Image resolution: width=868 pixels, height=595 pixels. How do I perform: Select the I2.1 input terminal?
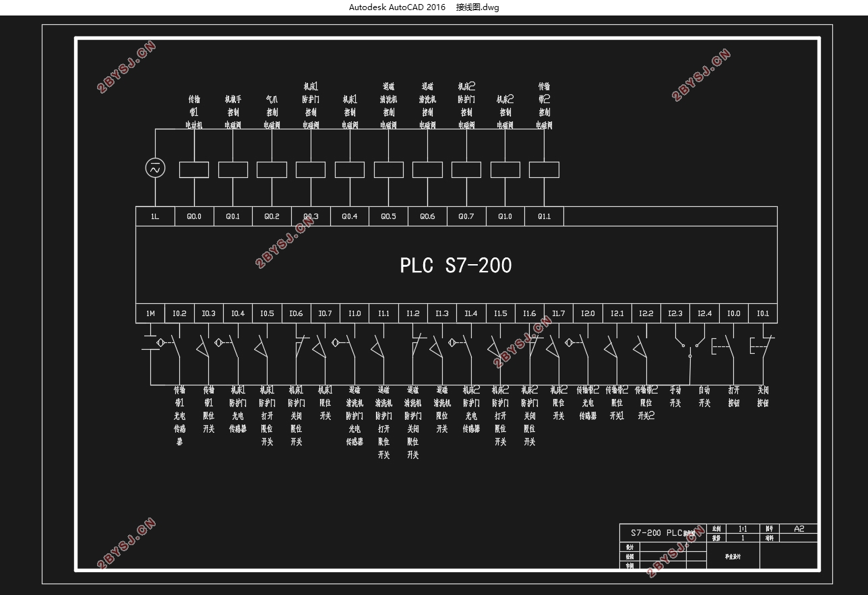click(x=617, y=313)
